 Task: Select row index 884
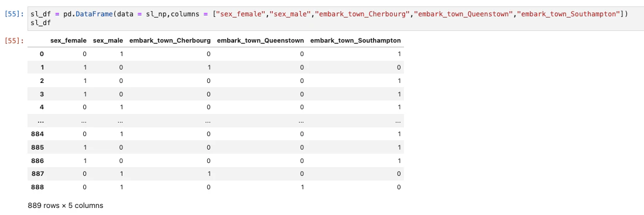click(x=38, y=134)
